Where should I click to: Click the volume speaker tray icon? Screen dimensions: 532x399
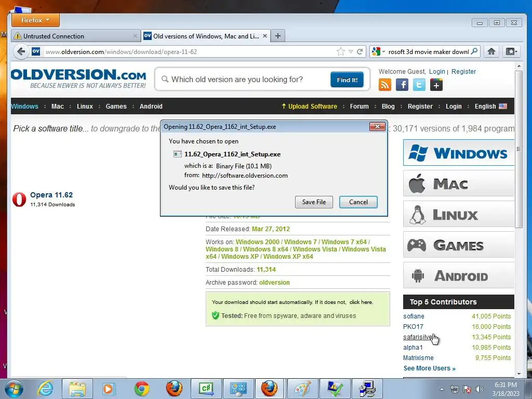[x=479, y=389]
